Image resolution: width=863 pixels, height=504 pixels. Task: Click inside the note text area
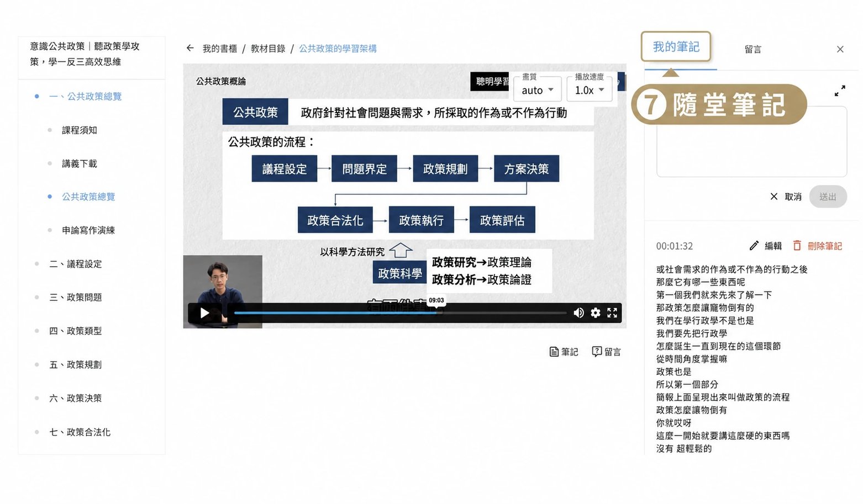tap(751, 142)
